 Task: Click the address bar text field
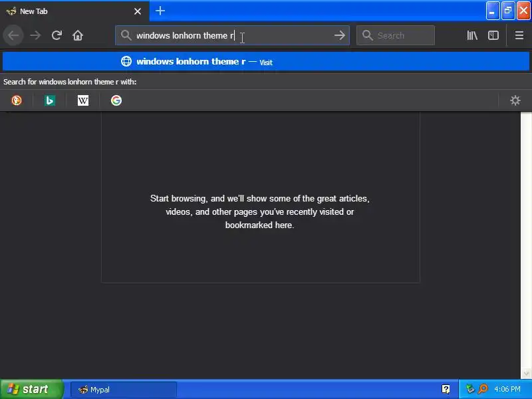(x=232, y=35)
